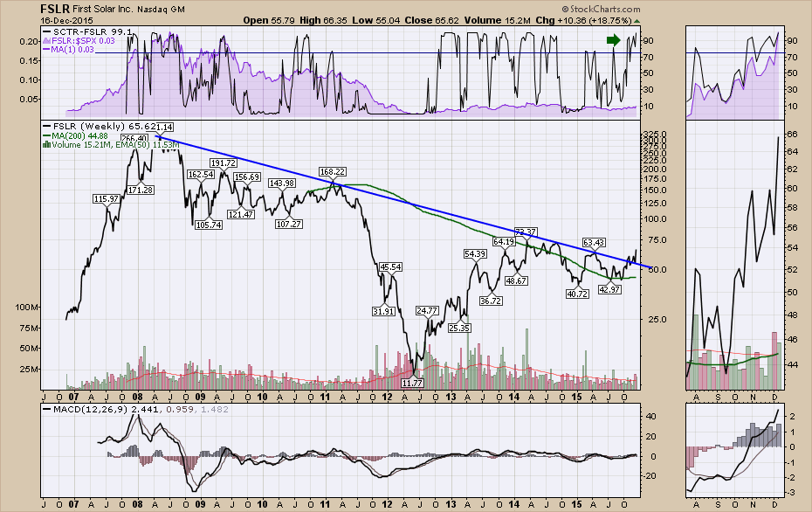Image resolution: width=812 pixels, height=512 pixels.
Task: Click the 25.35 price label
Action: tap(459, 328)
